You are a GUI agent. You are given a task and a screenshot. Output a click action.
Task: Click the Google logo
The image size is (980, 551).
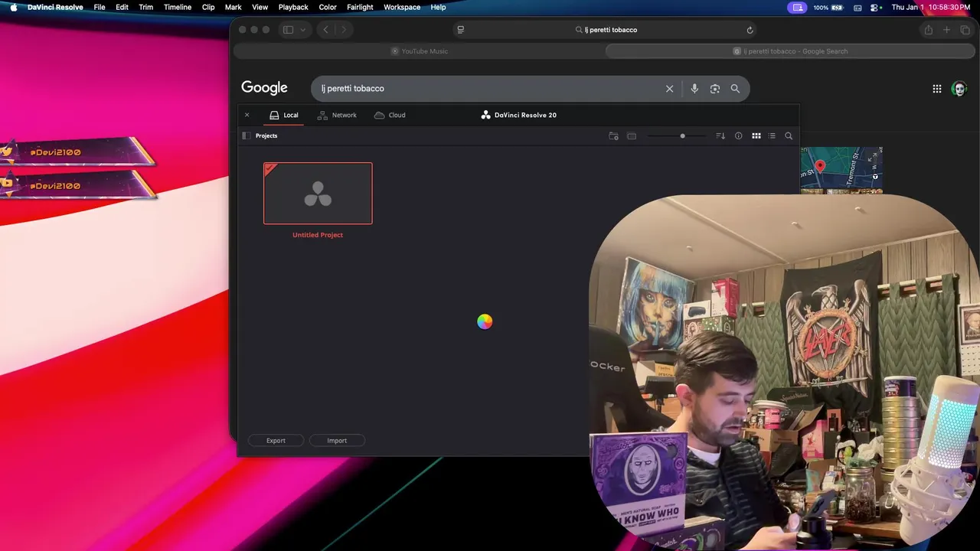coord(264,88)
